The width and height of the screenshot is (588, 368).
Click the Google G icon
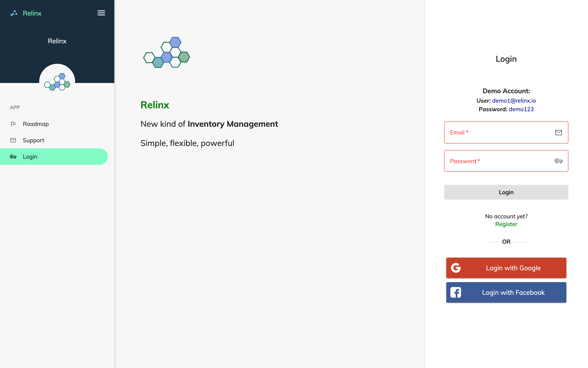point(455,268)
